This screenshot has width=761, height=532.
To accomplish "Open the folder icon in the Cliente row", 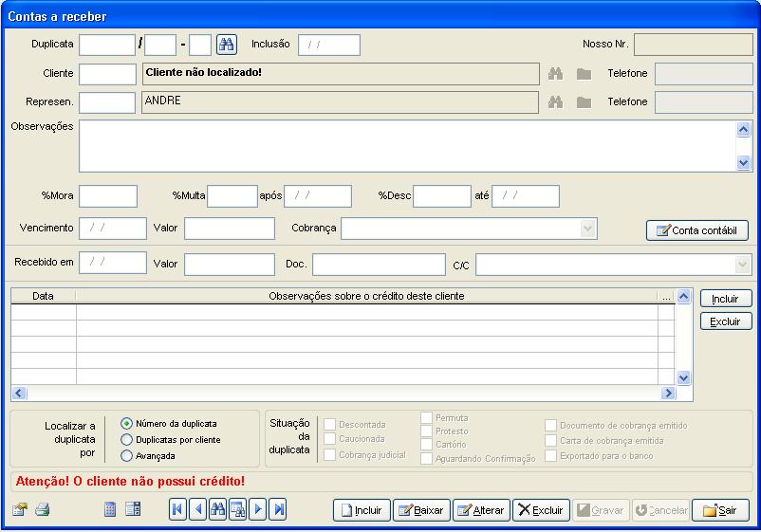I will coord(584,74).
